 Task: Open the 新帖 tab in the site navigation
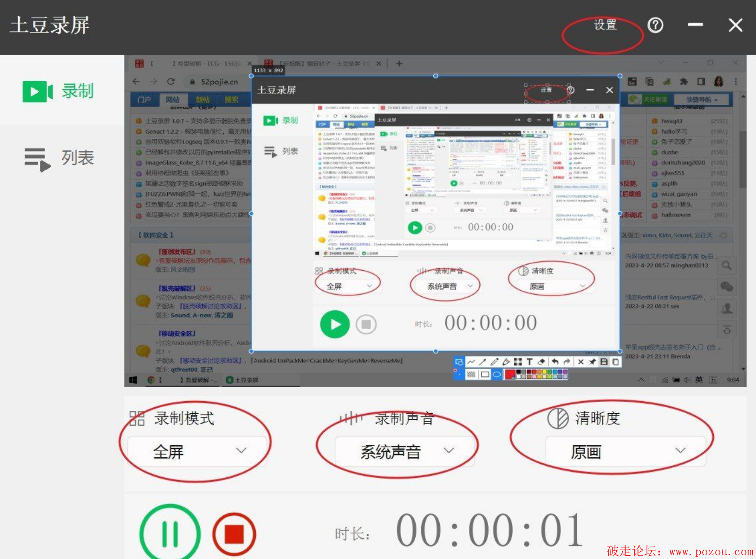click(202, 99)
